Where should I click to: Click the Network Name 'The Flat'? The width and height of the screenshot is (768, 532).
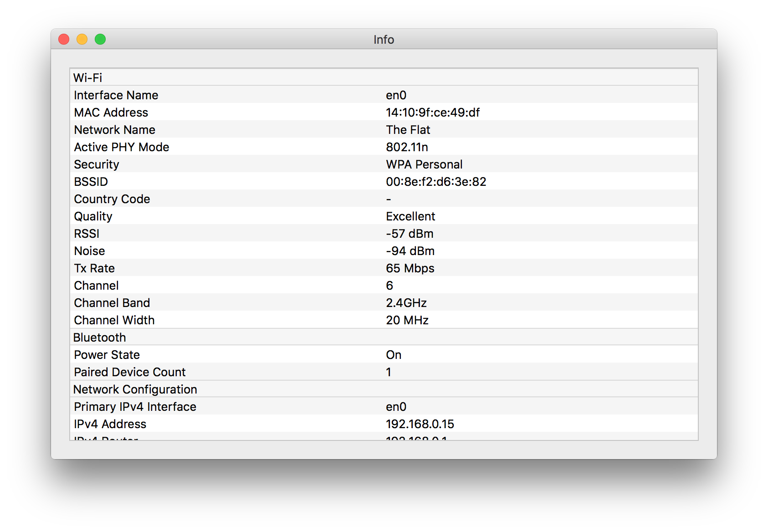point(408,129)
